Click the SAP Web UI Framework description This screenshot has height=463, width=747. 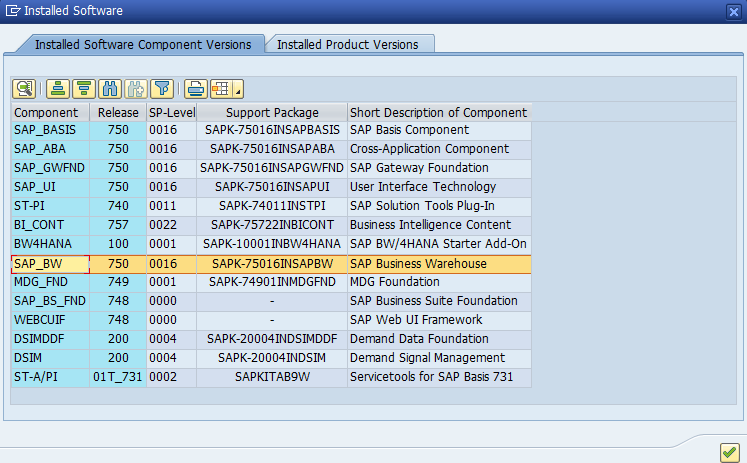(x=439, y=321)
